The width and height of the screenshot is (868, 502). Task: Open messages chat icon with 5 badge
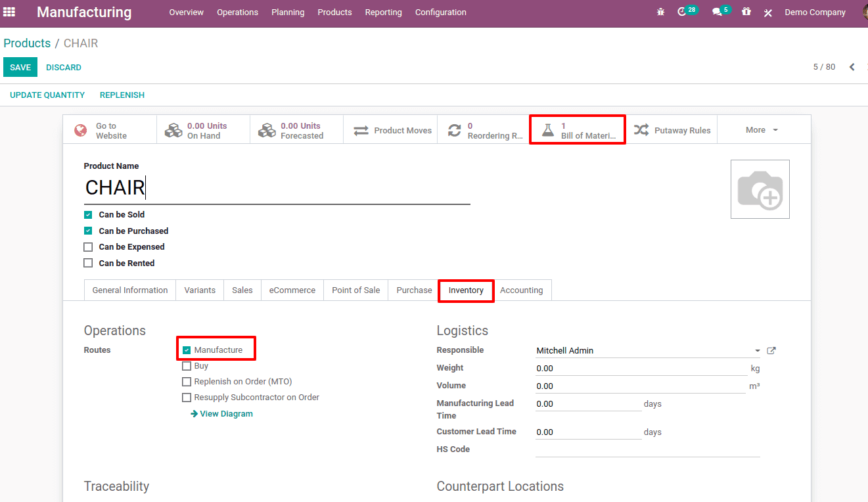pyautogui.click(x=721, y=11)
